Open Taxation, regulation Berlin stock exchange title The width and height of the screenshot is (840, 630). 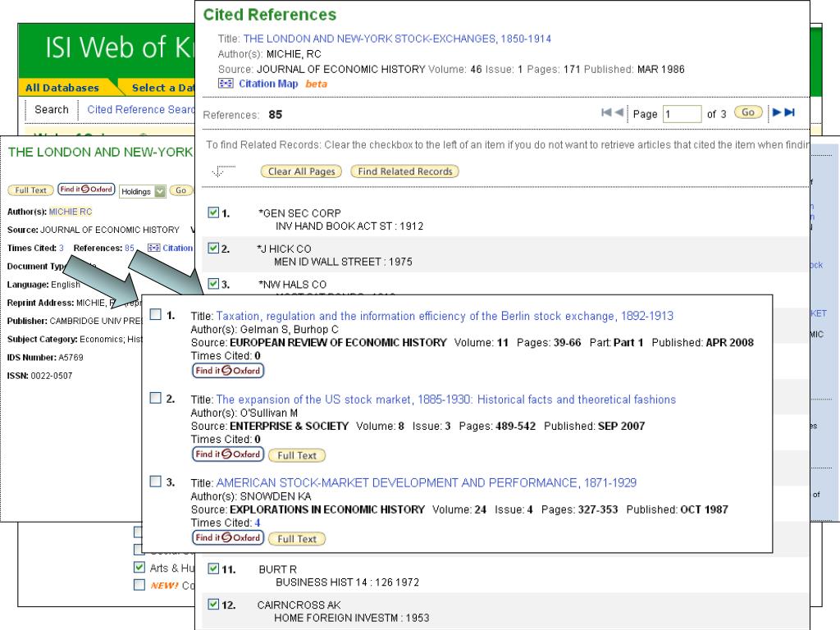tap(445, 316)
